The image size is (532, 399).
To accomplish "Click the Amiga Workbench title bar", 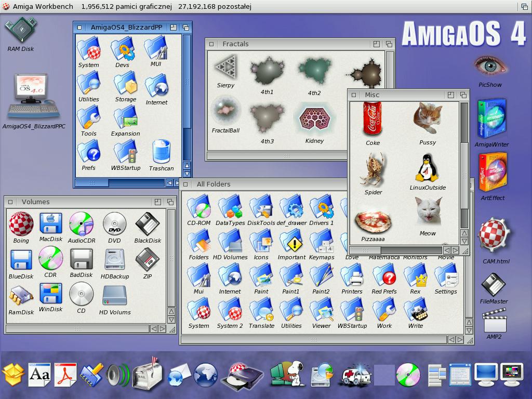I will (x=258, y=6).
